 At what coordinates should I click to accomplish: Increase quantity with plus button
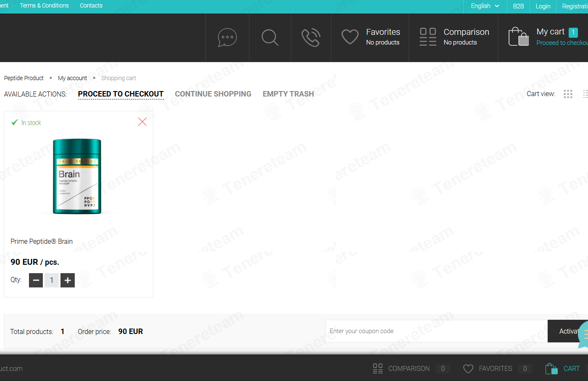(68, 280)
